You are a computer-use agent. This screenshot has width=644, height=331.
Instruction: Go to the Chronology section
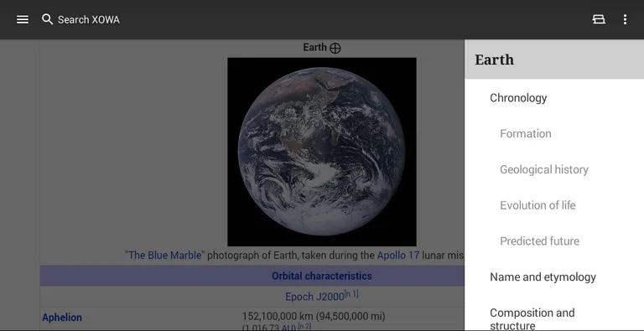(x=518, y=98)
